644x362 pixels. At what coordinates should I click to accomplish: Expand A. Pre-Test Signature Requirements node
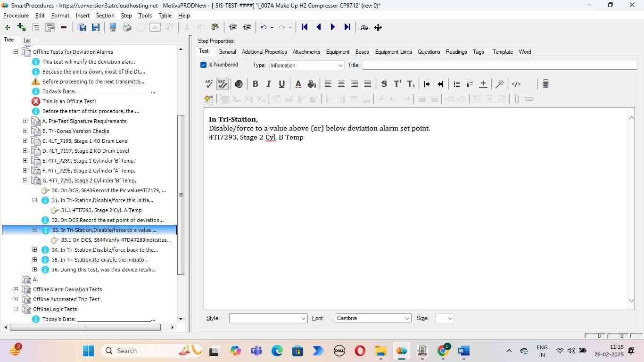(25, 121)
